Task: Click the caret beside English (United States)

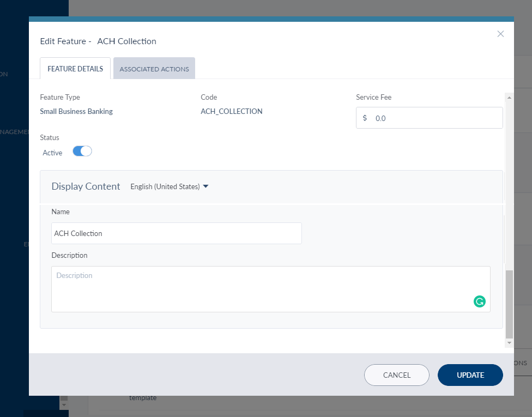Action: (x=206, y=186)
